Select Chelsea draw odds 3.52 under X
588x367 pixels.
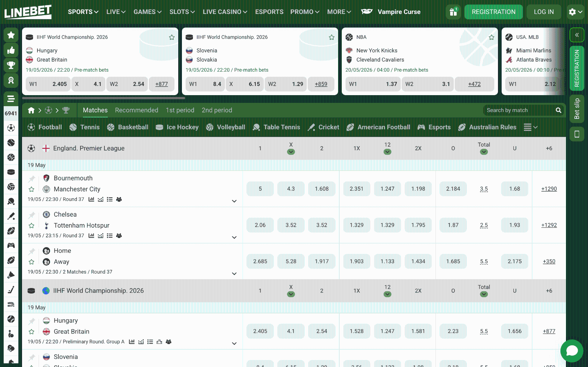pyautogui.click(x=291, y=225)
